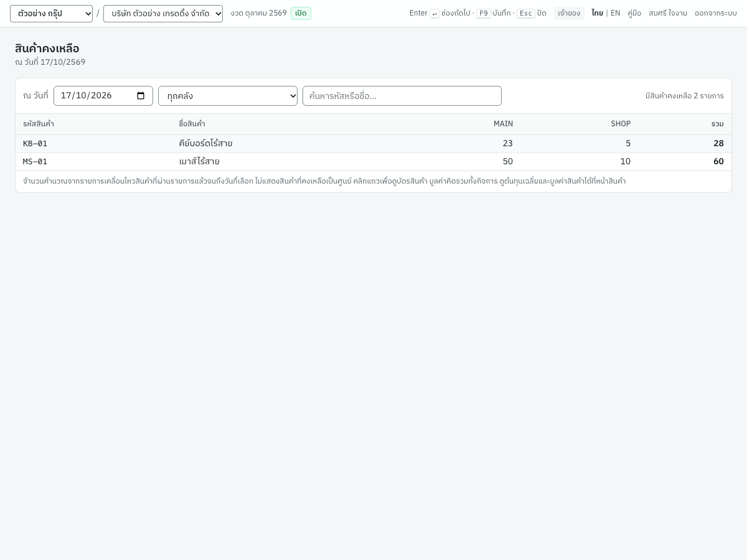Click ออกจากระบบ to log out

point(716,13)
